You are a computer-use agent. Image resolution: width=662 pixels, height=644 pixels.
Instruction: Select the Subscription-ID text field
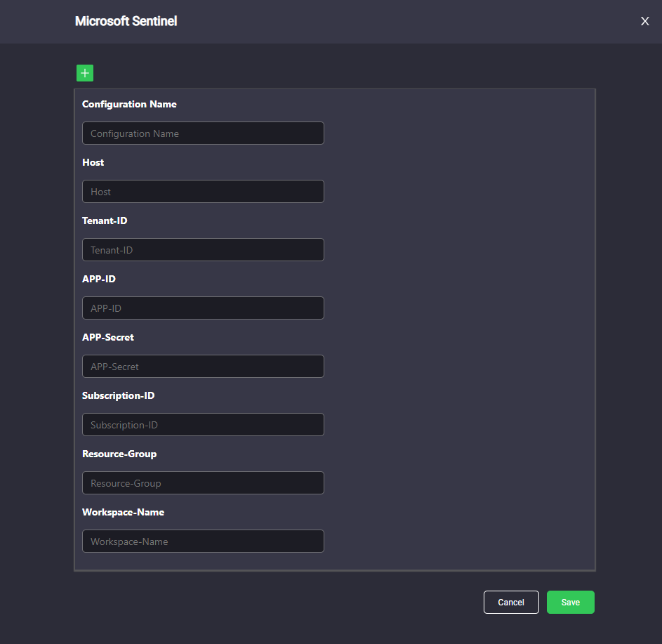click(x=203, y=425)
